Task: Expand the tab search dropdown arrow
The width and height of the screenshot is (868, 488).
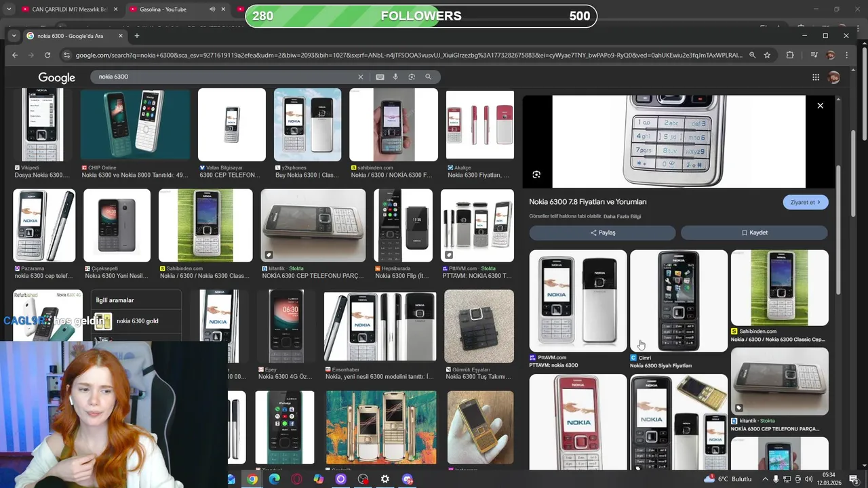Action: coord(14,35)
